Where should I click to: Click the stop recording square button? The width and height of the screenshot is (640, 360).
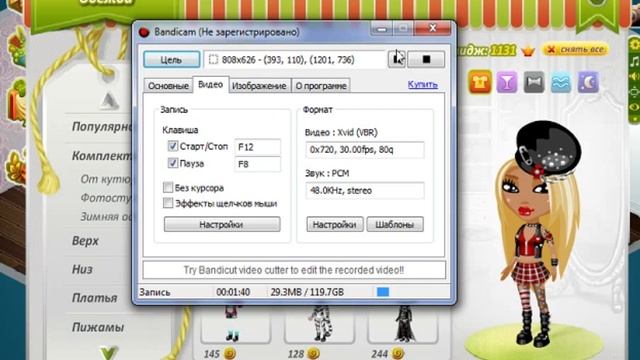[x=426, y=60]
